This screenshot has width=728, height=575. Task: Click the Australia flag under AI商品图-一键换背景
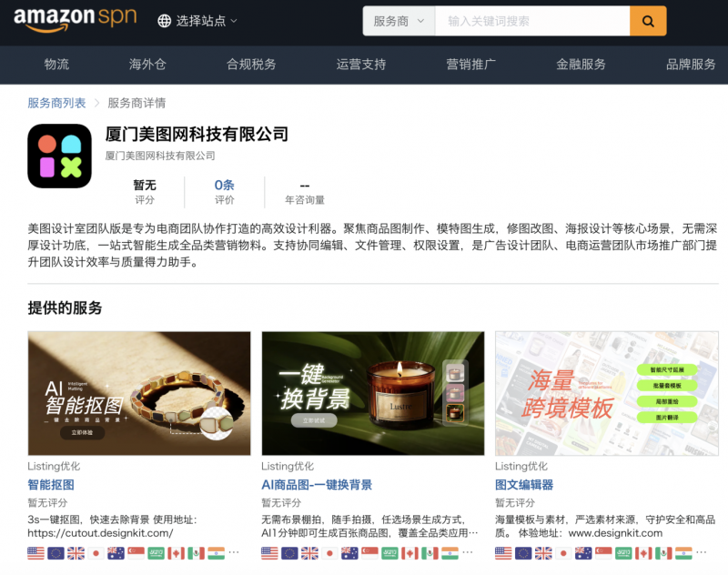pos(349,553)
